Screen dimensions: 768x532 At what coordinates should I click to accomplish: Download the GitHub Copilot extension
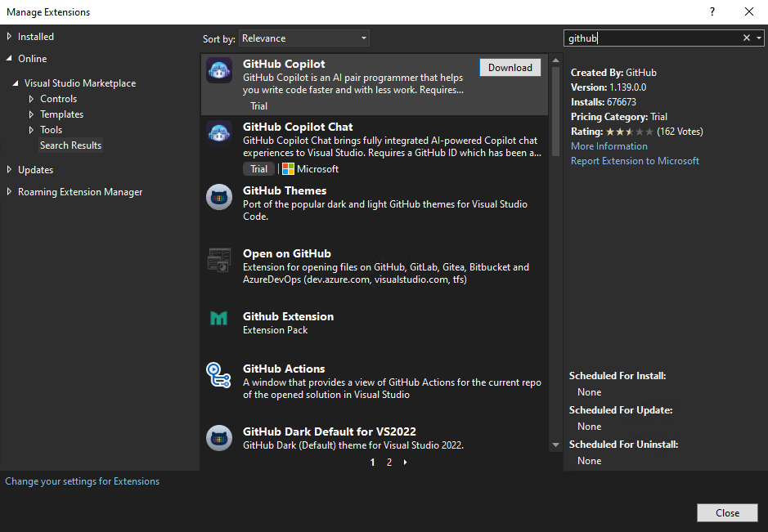point(510,68)
